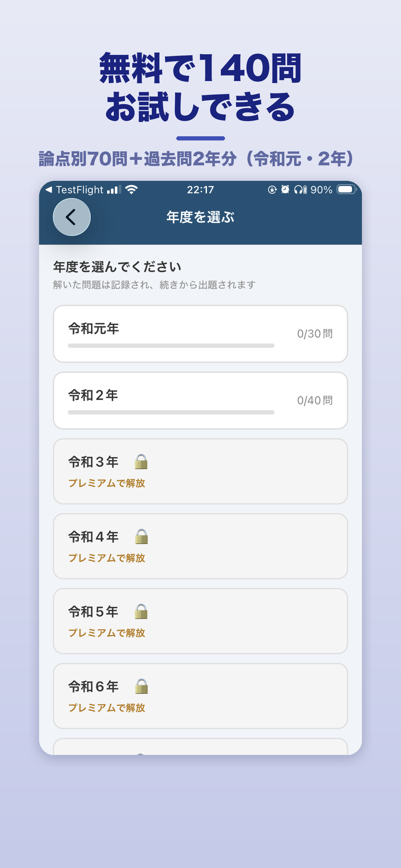Image resolution: width=401 pixels, height=868 pixels.
Task: Tap the 令和元年 progress bar
Action: pyautogui.click(x=171, y=346)
